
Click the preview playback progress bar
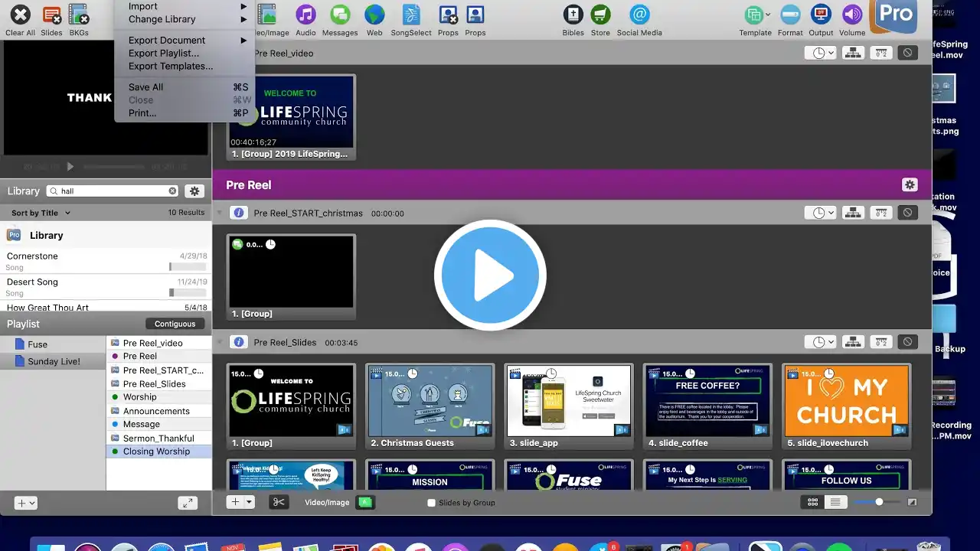(113, 166)
